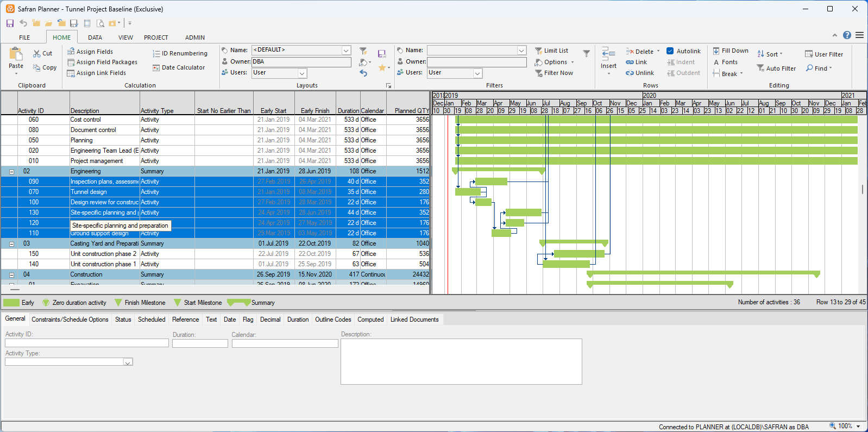Toggle the Autolink checkbox
868x432 pixels.
(670, 51)
